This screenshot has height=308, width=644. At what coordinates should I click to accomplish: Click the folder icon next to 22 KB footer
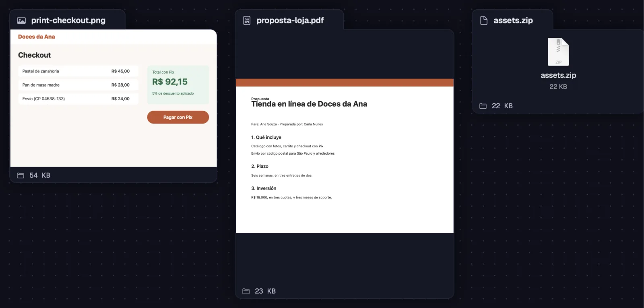(483, 106)
